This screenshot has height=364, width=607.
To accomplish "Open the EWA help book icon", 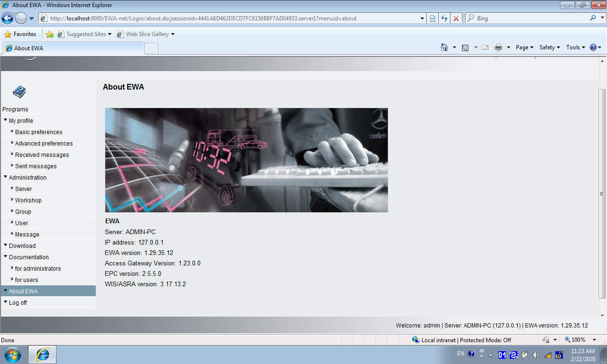I will click(x=19, y=91).
